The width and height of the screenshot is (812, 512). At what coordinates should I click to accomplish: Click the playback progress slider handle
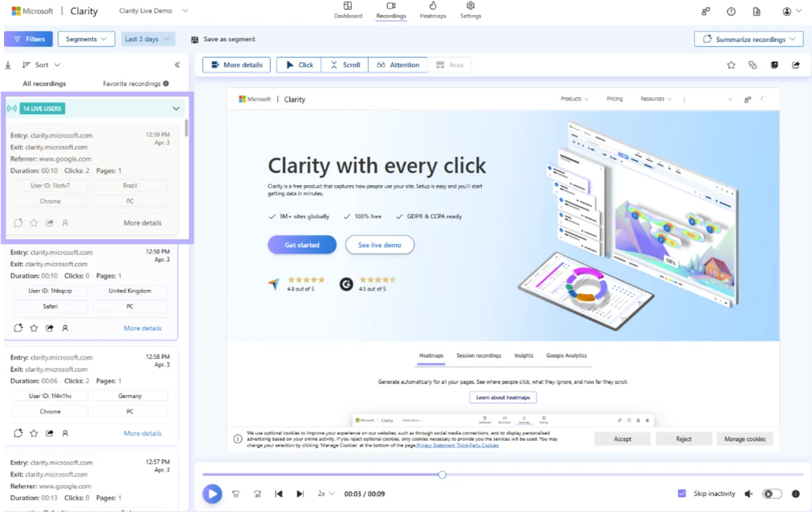point(442,475)
